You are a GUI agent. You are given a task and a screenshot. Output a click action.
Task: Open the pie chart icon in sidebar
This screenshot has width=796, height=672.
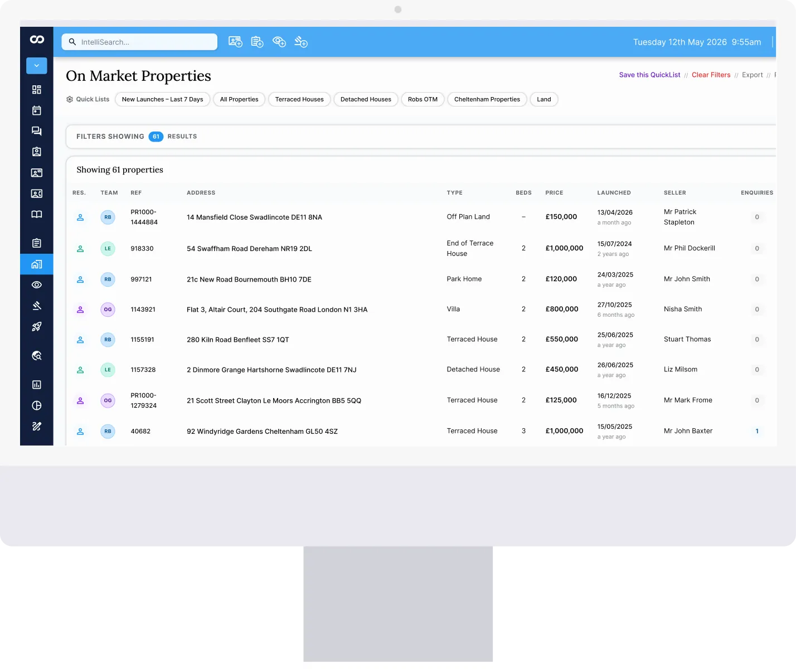pos(37,405)
